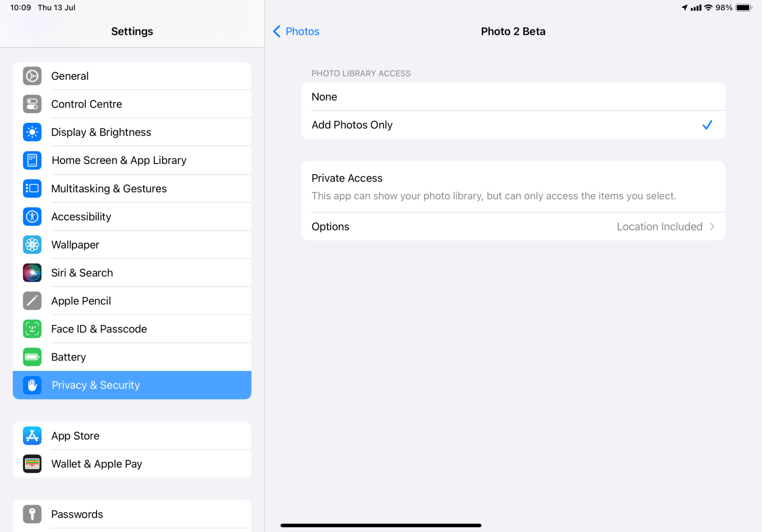This screenshot has height=532, width=762.
Task: Open Multitasking & Gestures settings
Action: click(132, 189)
